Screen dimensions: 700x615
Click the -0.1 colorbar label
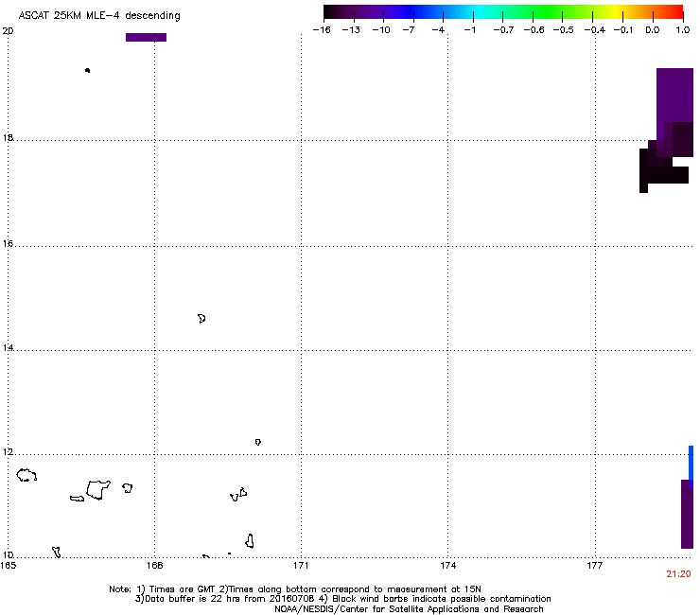tap(623, 30)
